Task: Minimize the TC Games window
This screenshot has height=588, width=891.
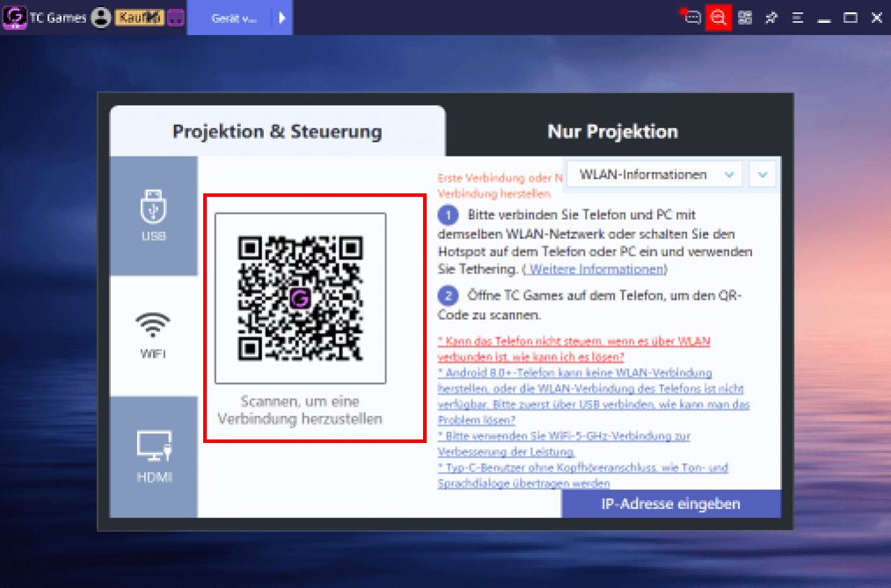Action: point(824,20)
